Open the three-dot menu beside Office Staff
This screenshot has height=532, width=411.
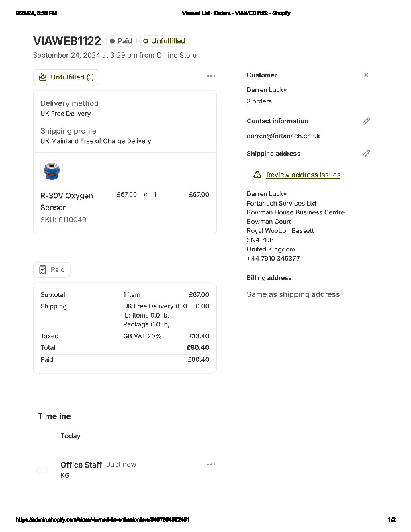211,465
